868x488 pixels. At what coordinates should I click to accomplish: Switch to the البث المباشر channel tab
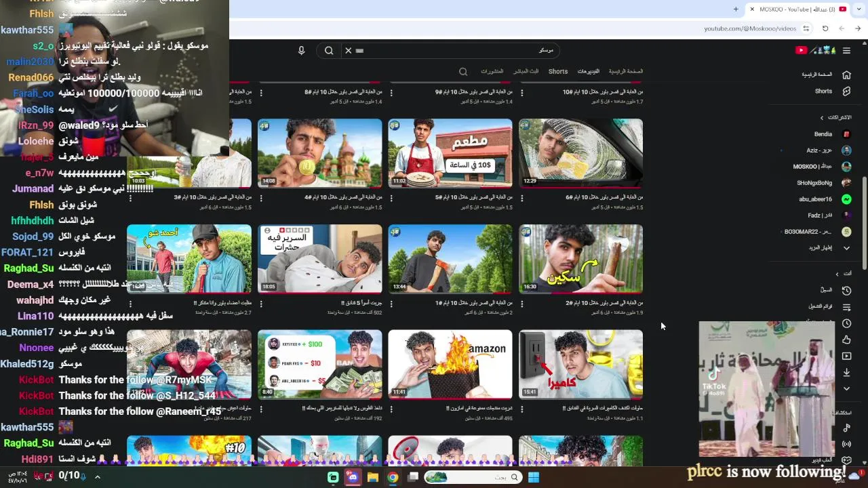pyautogui.click(x=526, y=71)
